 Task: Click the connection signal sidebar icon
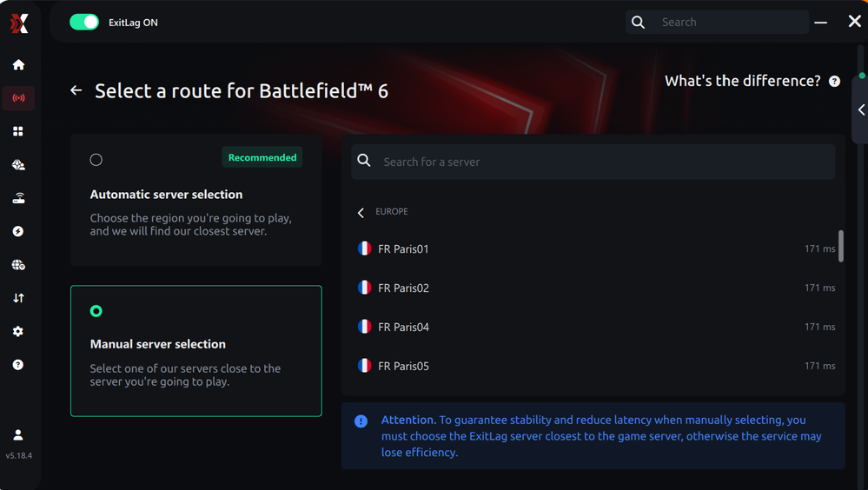click(x=18, y=98)
